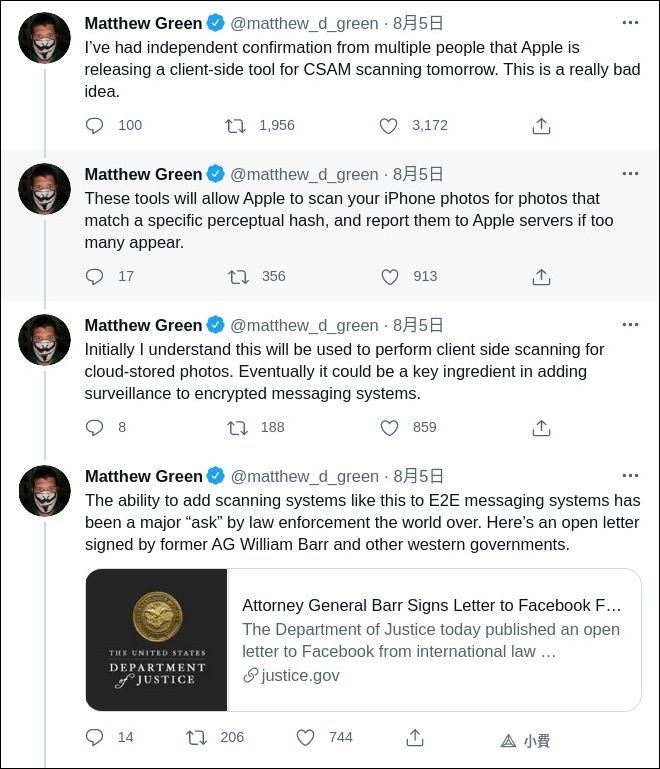The height and width of the screenshot is (769, 660).
Task: Retweet the cloud-stored photos tweet
Action: click(237, 428)
